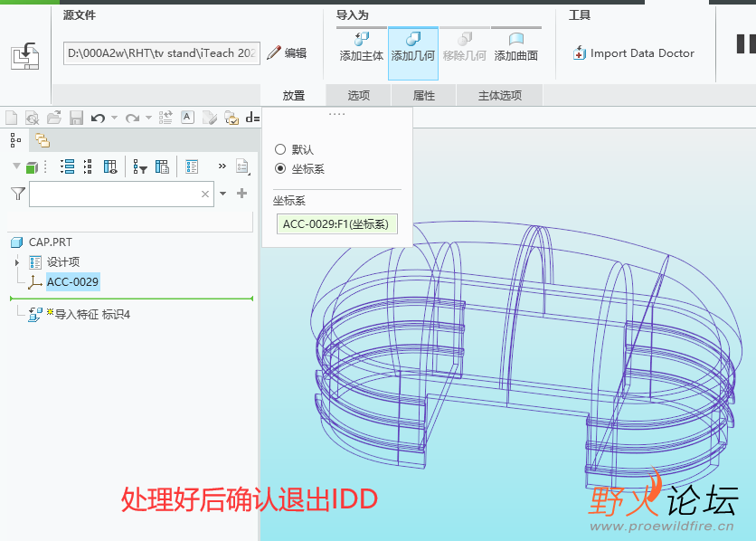Open the 属性 tab
This screenshot has width=756, height=541.
[x=424, y=96]
